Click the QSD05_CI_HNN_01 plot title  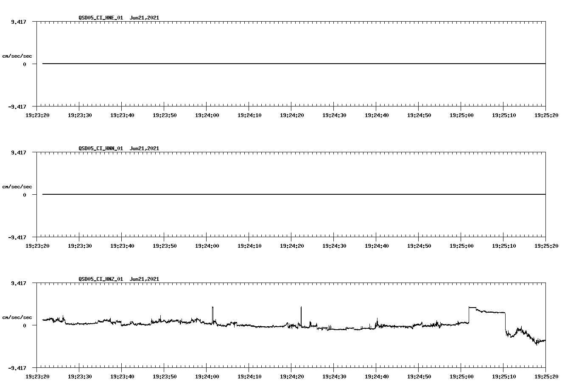pos(101,148)
